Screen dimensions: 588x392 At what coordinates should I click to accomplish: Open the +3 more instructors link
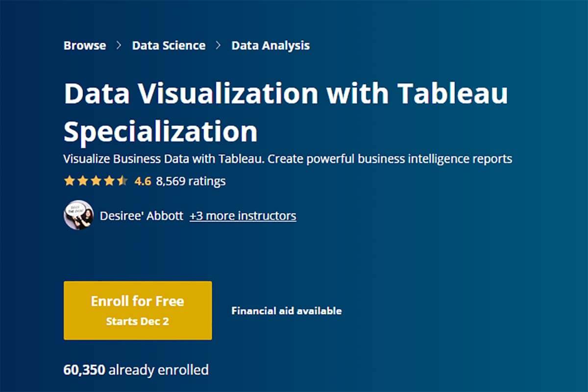(x=243, y=216)
